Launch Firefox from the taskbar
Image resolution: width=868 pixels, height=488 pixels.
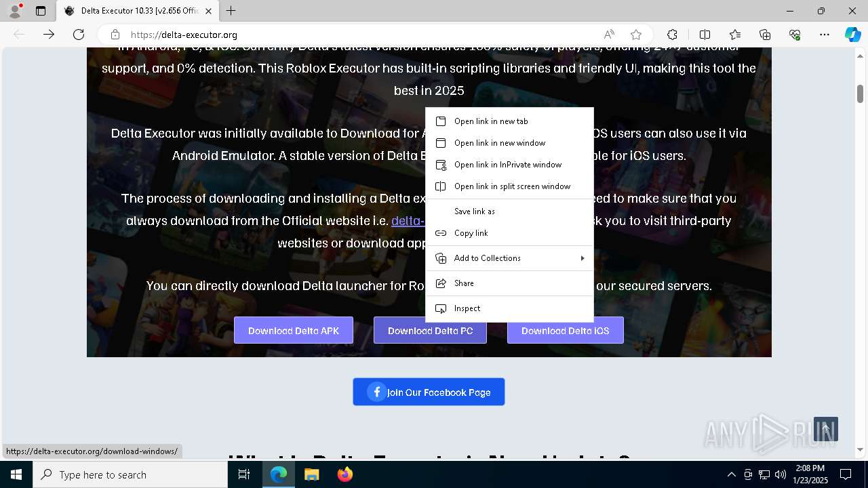tap(344, 474)
